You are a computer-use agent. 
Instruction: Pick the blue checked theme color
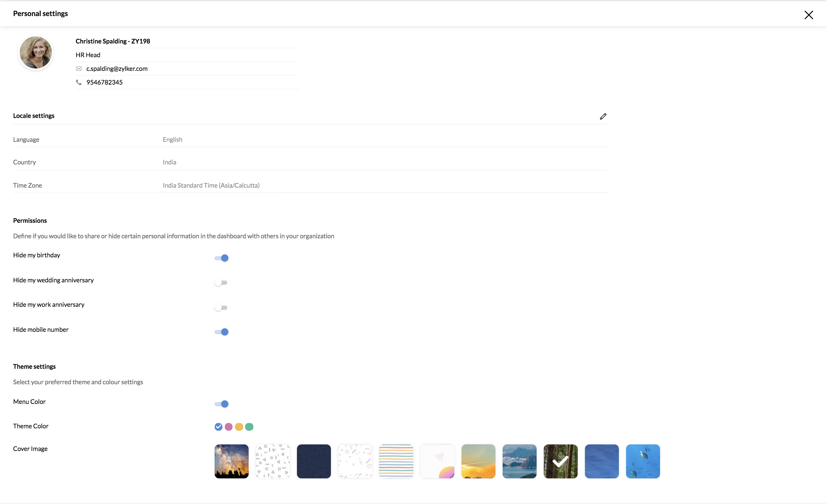coord(219,427)
